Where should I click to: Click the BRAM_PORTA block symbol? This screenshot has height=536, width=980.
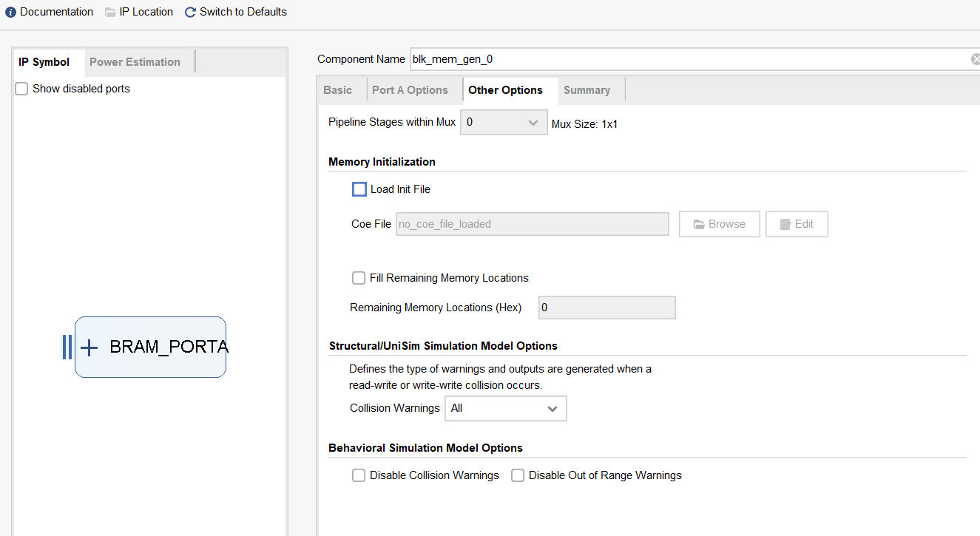[150, 347]
